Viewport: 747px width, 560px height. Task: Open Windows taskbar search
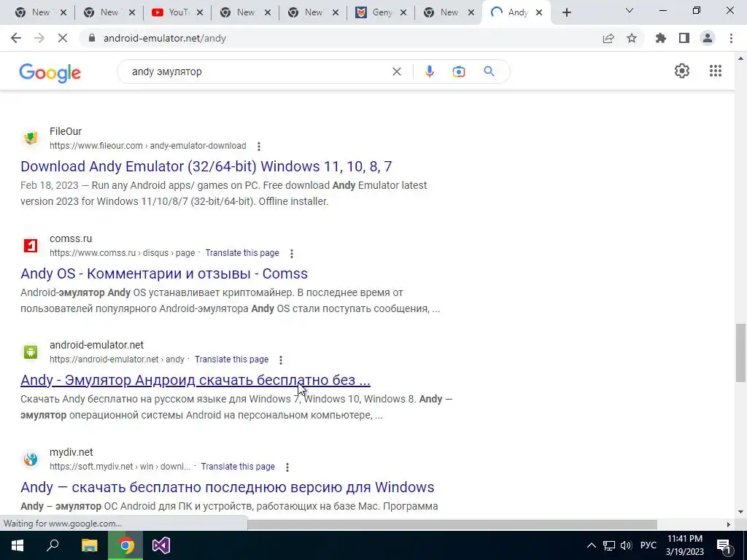coord(53,545)
